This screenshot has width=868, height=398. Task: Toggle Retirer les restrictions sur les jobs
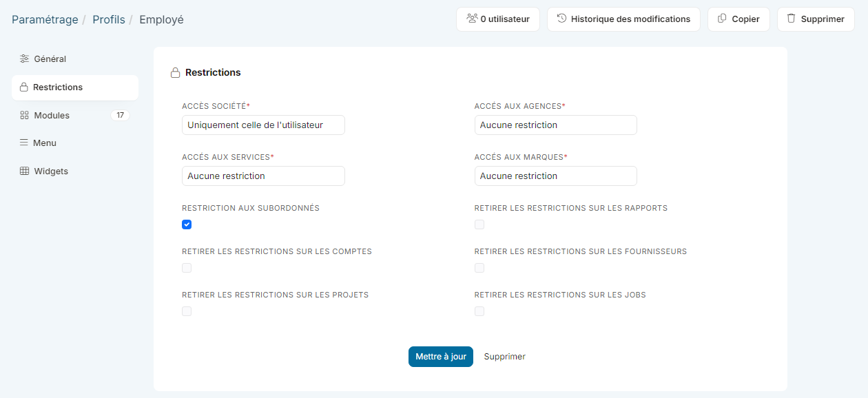click(479, 311)
